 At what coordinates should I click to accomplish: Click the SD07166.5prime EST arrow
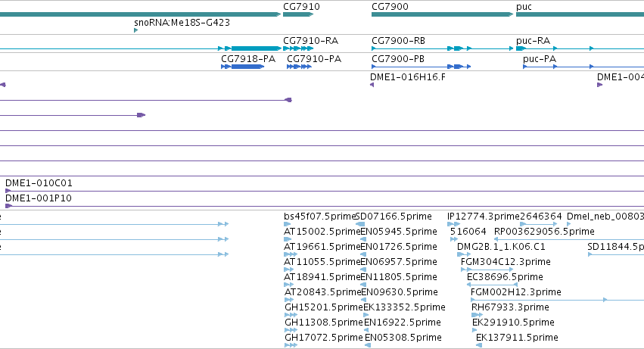click(359, 224)
